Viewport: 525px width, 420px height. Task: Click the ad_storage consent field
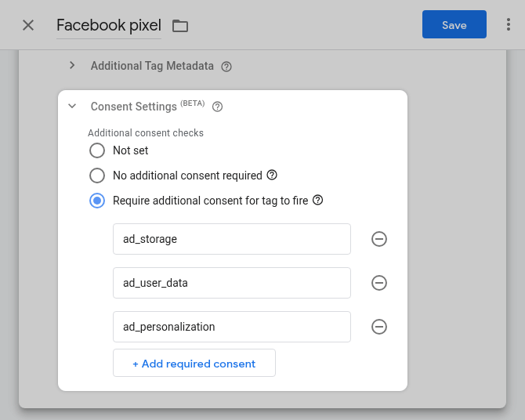tap(232, 239)
